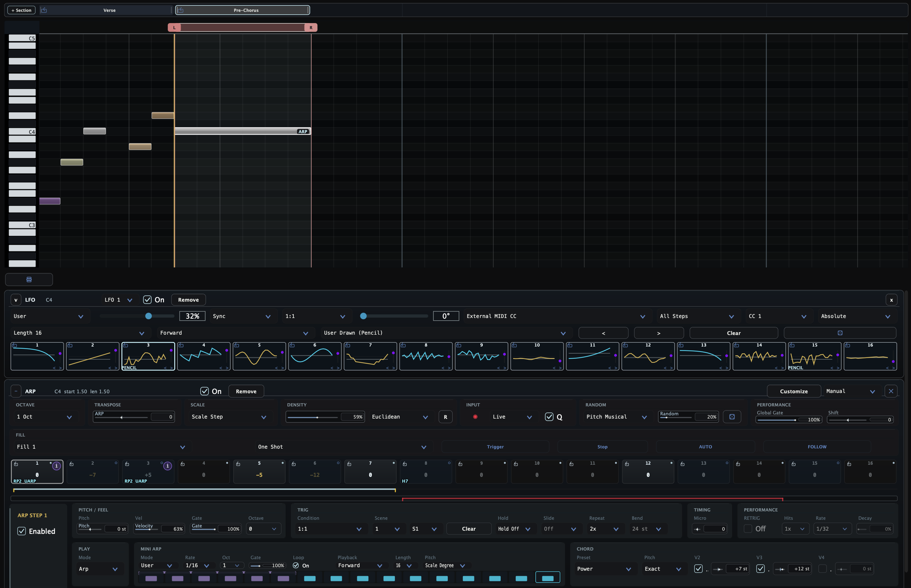The height and width of the screenshot is (588, 911).
Task: Click lock icon on LFO step 8
Action: (x=403, y=345)
